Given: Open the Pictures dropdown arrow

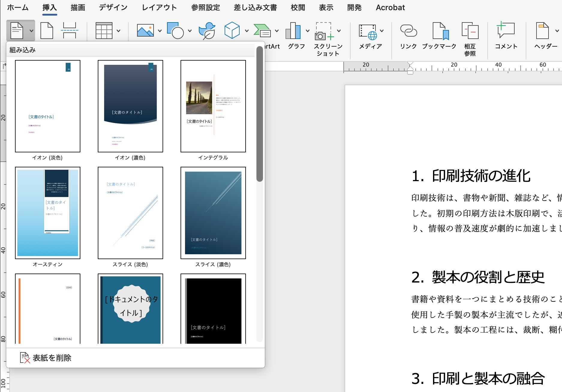Looking at the screenshot, I should coord(160,31).
